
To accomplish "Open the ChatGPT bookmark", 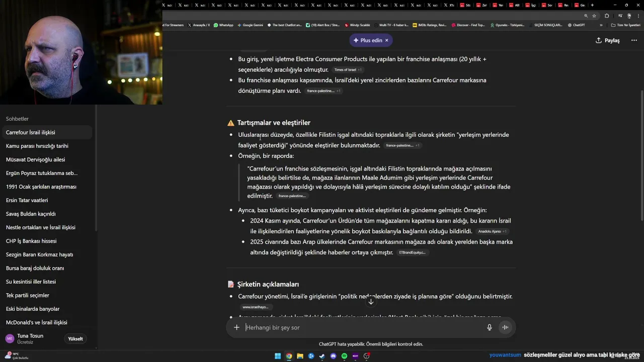I will (x=576, y=25).
